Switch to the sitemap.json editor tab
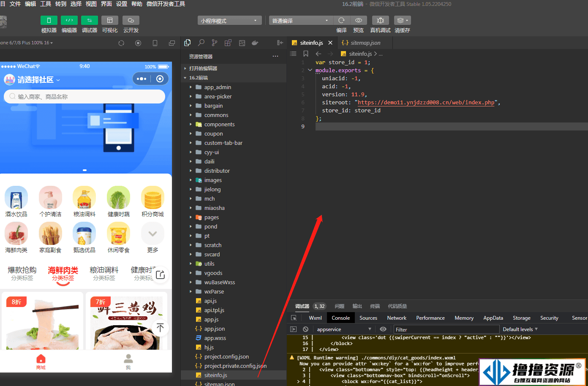This screenshot has width=588, height=386. 365,43
